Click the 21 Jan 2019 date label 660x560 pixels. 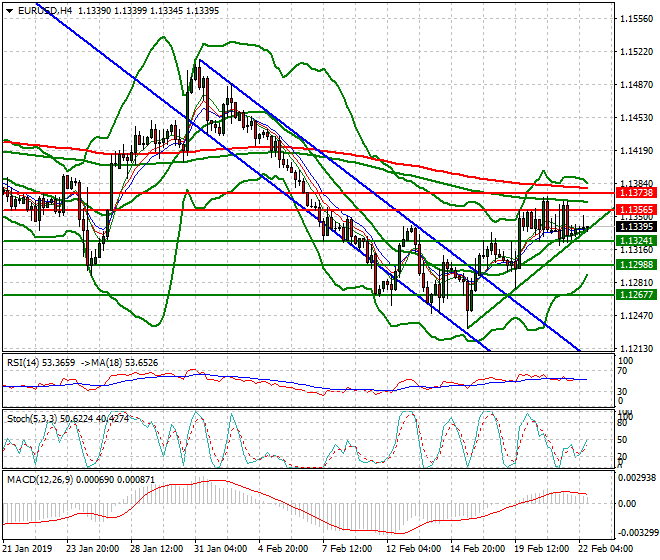pyautogui.click(x=27, y=549)
